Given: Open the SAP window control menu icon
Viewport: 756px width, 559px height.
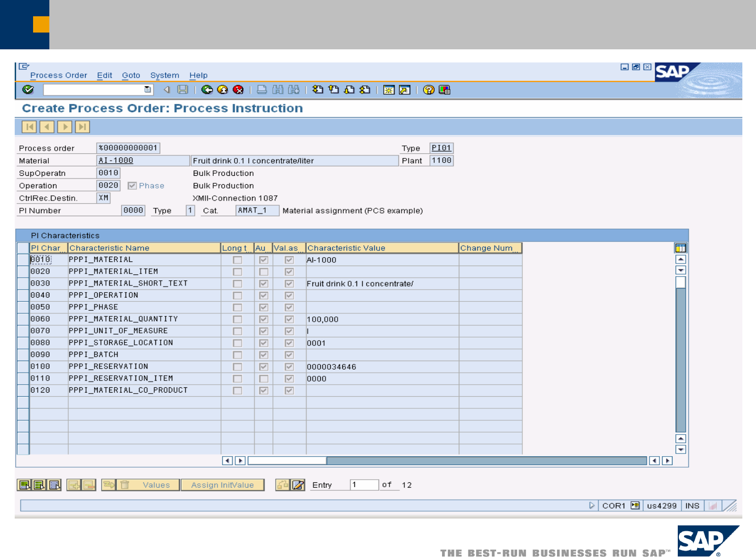Looking at the screenshot, I should tap(24, 66).
